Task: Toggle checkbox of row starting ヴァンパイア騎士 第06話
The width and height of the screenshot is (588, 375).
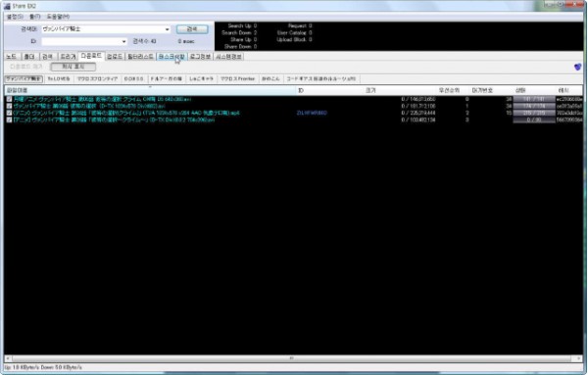Action: pos(9,106)
